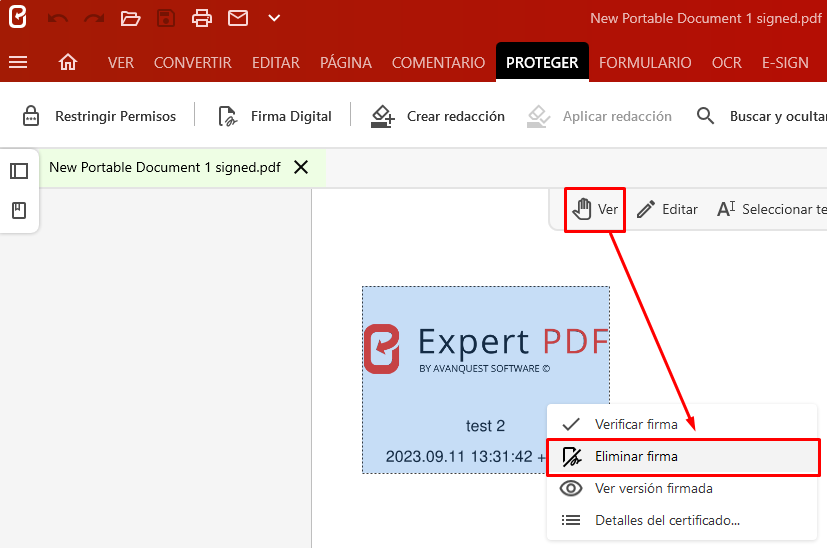The width and height of the screenshot is (827, 548).
Task: Choose Ver versión firmada menu entry
Action: point(682,488)
